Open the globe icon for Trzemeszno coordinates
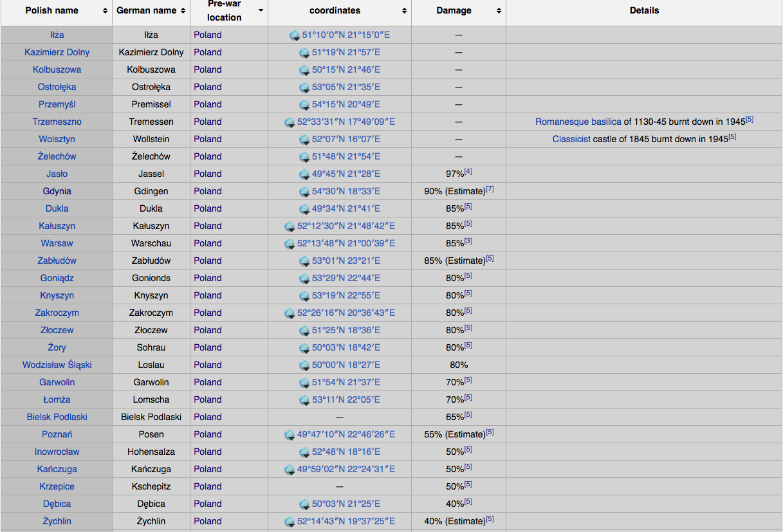 290,122
